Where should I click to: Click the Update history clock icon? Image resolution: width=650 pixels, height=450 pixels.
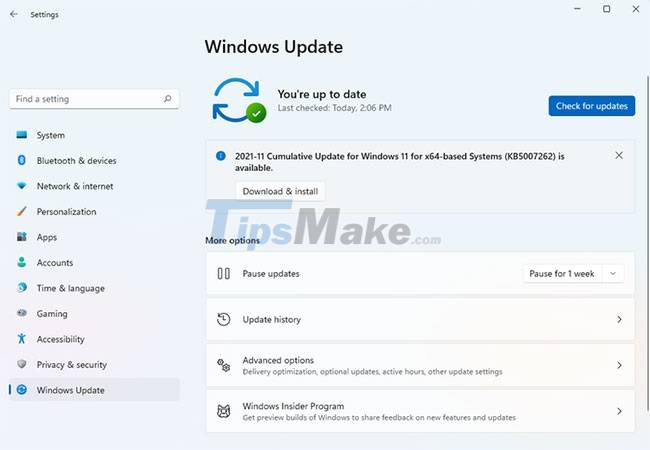pyautogui.click(x=223, y=319)
